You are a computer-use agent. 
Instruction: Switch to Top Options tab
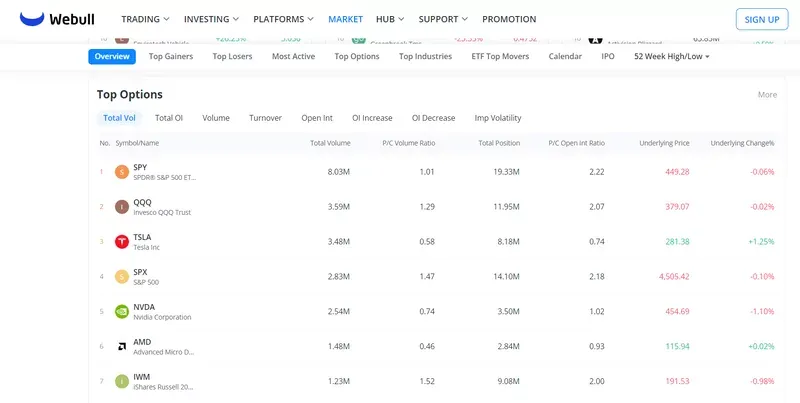coord(357,57)
